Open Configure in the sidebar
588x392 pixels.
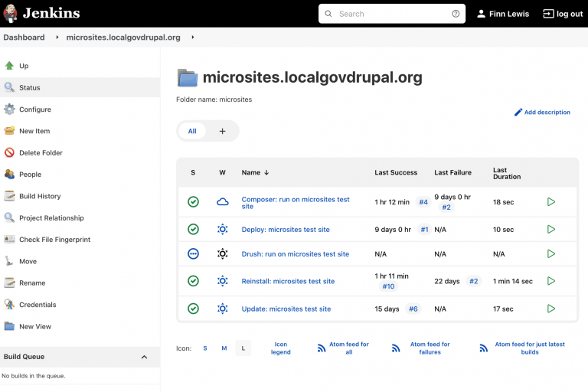click(x=35, y=109)
